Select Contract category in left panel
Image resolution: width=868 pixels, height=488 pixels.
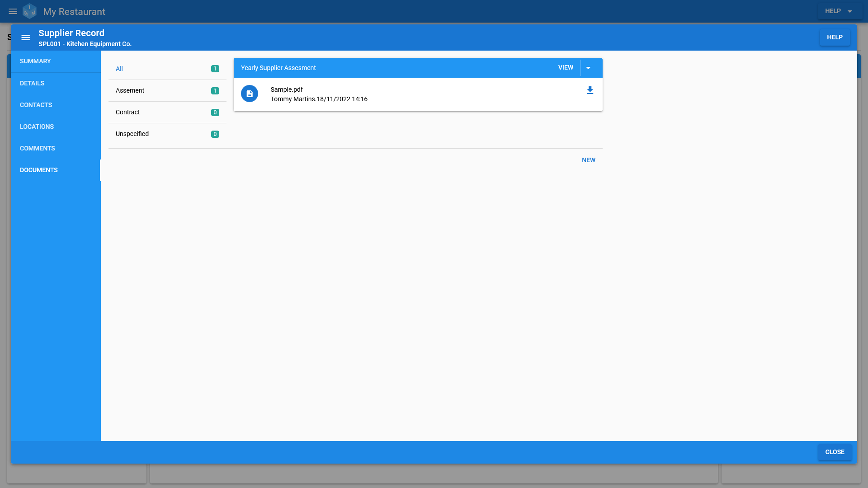(x=167, y=112)
